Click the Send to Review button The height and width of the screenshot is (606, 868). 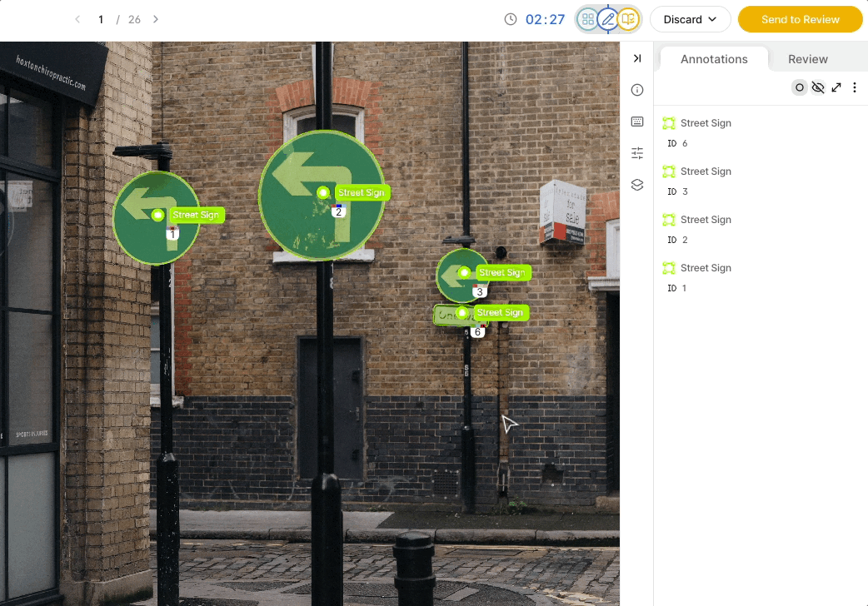801,19
